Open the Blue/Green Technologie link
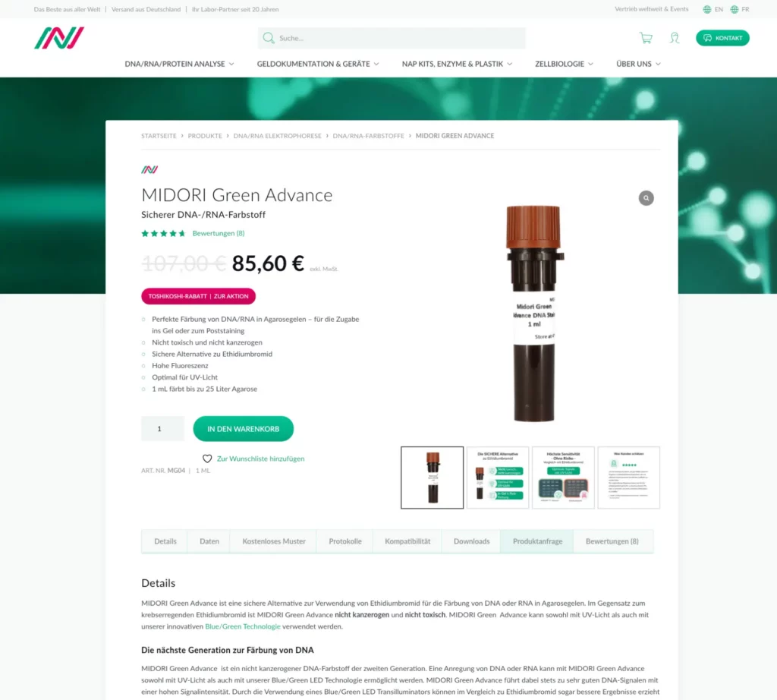The image size is (777, 700). point(243,626)
